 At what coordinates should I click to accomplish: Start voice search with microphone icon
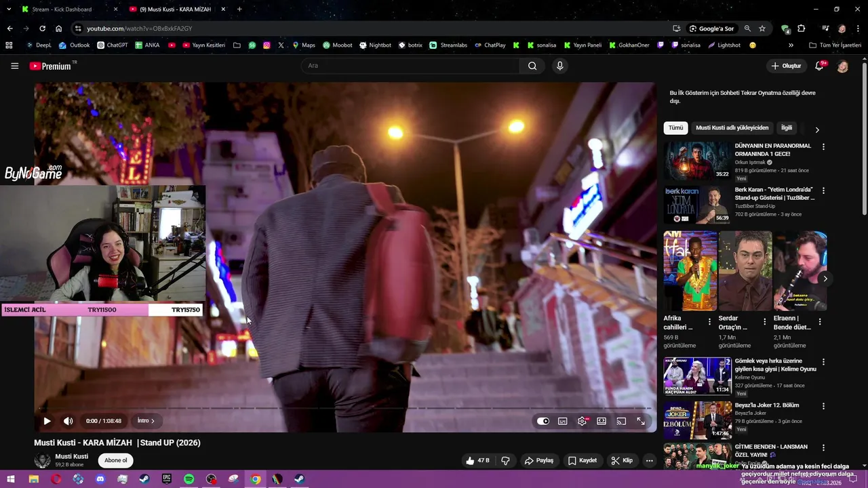[559, 66]
